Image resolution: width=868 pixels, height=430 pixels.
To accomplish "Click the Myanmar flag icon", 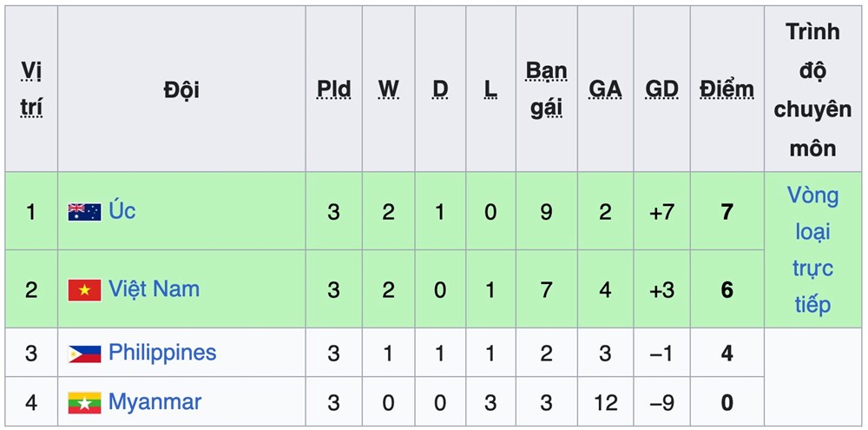I will 84,403.
